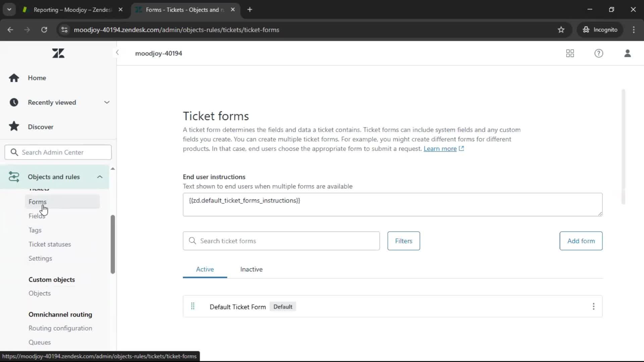Focus the Search ticket forms field

[x=281, y=241]
